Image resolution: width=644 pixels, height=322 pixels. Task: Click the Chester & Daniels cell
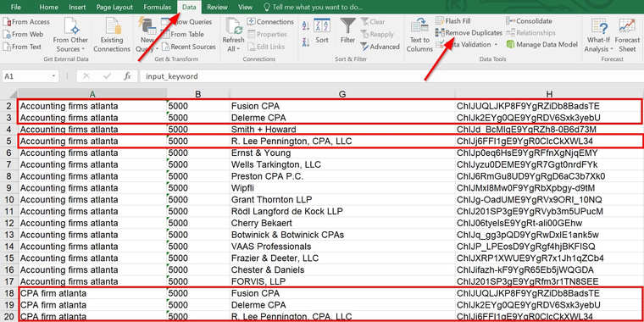(342, 270)
